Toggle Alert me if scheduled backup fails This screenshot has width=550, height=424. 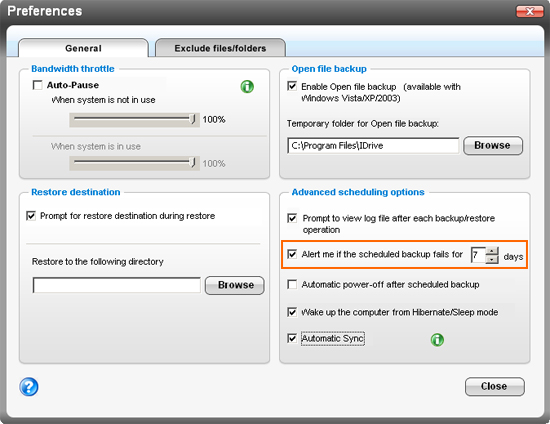pos(292,254)
